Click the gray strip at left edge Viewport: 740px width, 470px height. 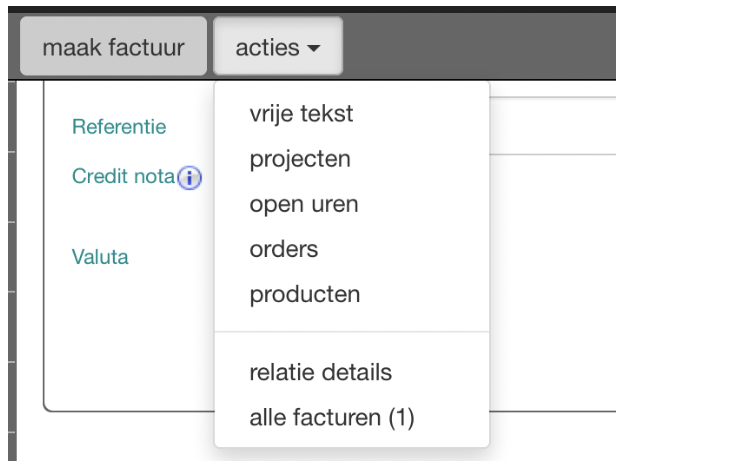tap(10, 250)
